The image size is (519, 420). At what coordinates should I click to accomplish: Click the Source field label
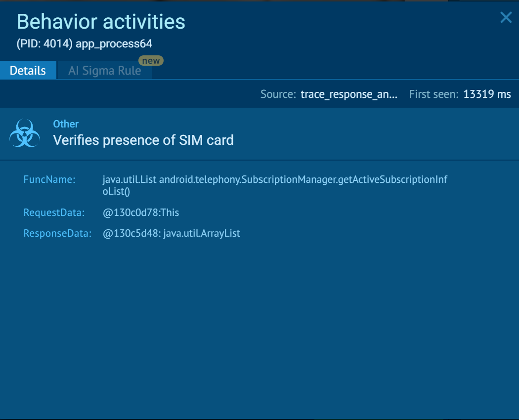(x=277, y=94)
